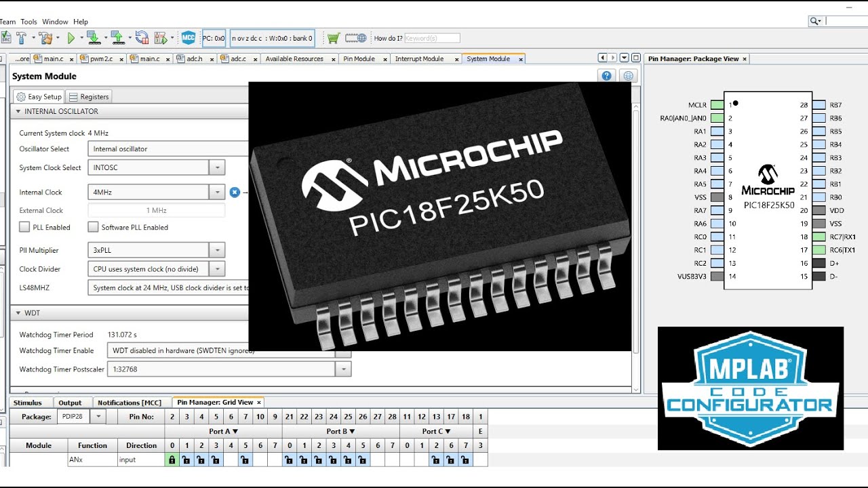
Task: Click System Module blue help icon
Action: pyautogui.click(x=607, y=76)
